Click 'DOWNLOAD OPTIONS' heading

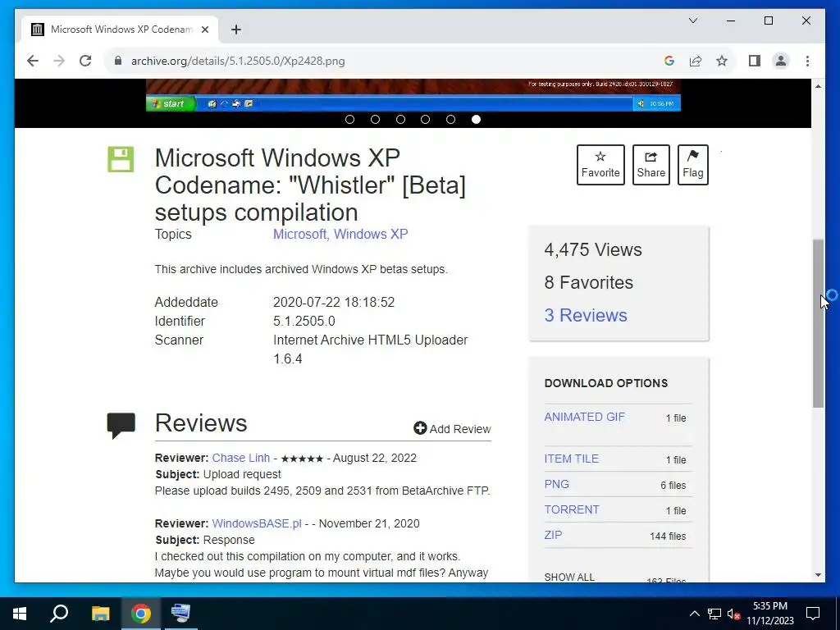click(606, 383)
